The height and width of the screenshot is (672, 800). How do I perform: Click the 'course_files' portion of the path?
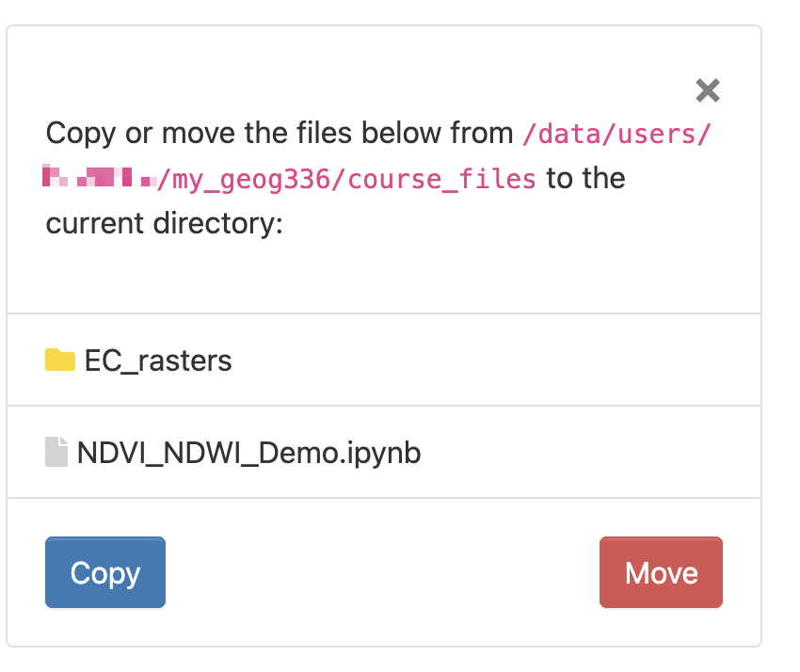click(441, 179)
